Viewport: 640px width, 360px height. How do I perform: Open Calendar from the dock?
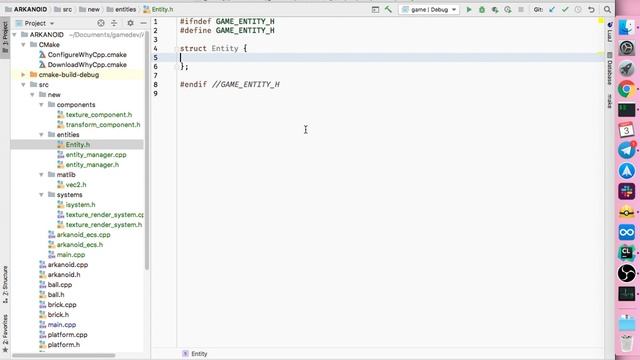pyautogui.click(x=627, y=130)
